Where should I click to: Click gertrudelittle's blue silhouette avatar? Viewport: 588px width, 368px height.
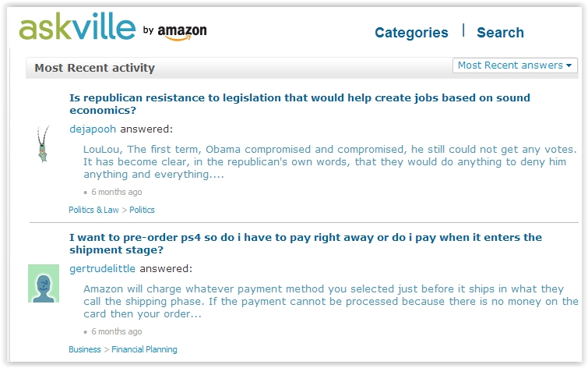[x=44, y=284]
